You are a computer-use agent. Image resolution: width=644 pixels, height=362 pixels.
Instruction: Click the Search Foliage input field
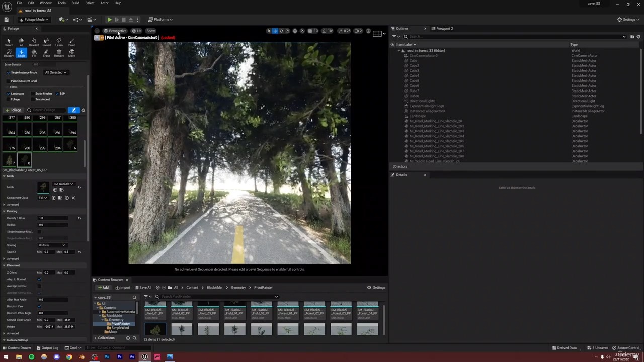[46, 110]
